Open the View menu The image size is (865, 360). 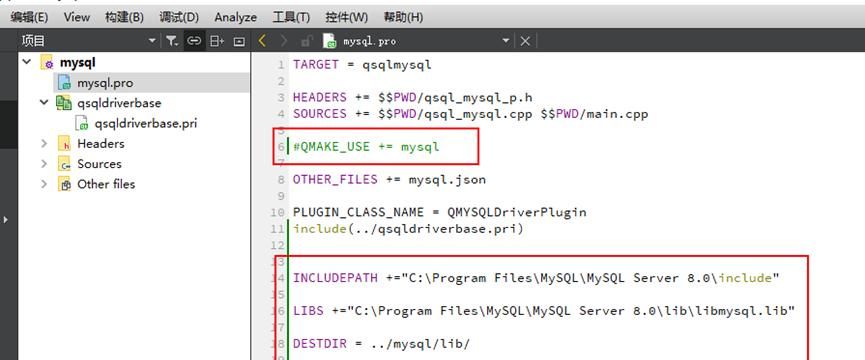[77, 17]
